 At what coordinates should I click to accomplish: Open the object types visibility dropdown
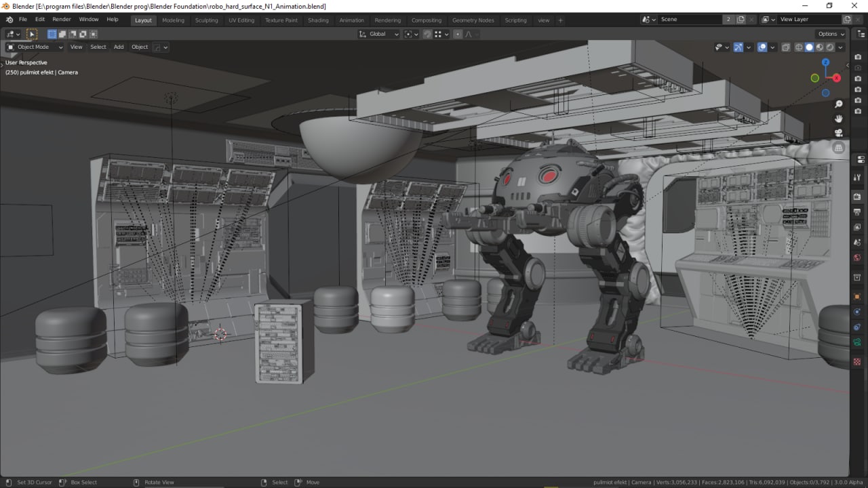[x=722, y=47]
